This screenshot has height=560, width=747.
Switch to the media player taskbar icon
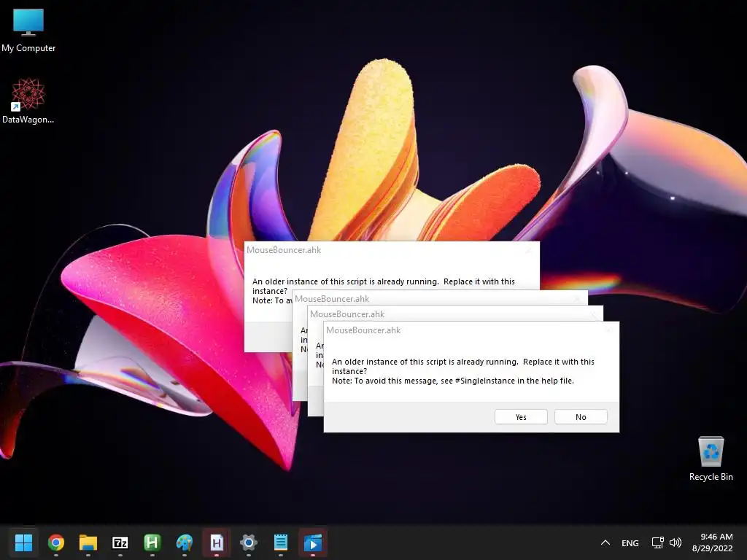(x=312, y=542)
